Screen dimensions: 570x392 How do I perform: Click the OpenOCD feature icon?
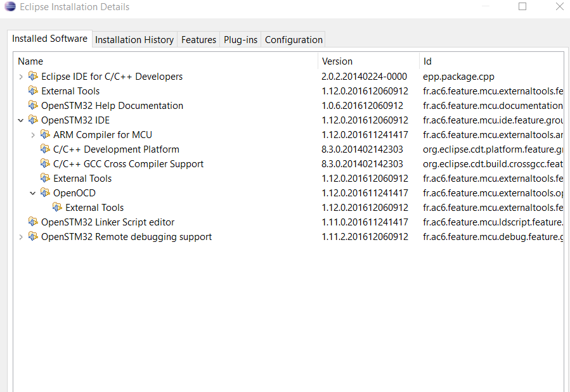click(45, 193)
